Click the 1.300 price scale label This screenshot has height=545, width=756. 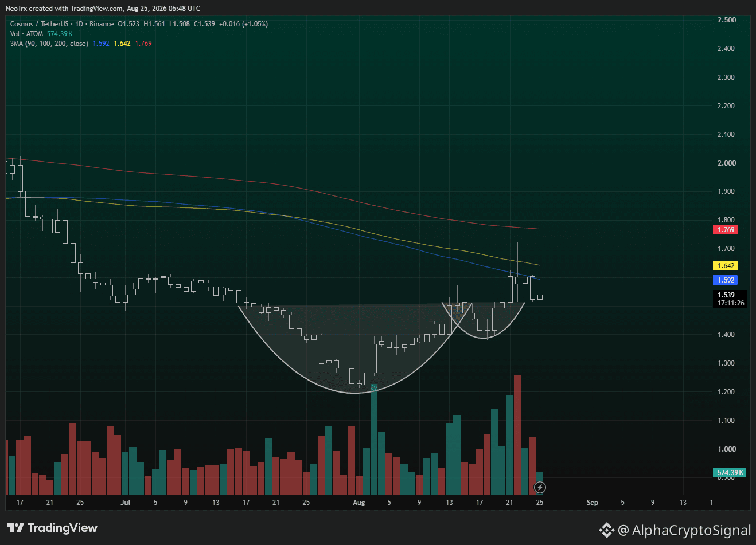click(726, 363)
